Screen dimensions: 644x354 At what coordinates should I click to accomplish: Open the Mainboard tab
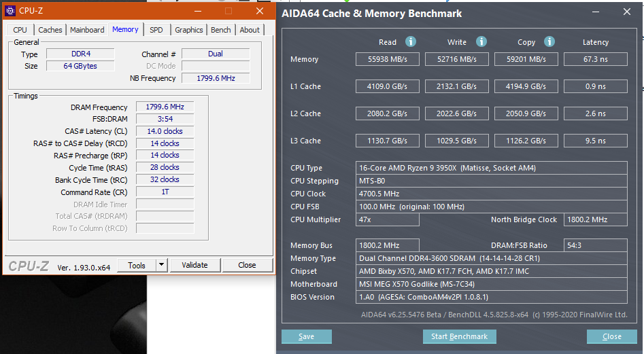click(x=87, y=30)
